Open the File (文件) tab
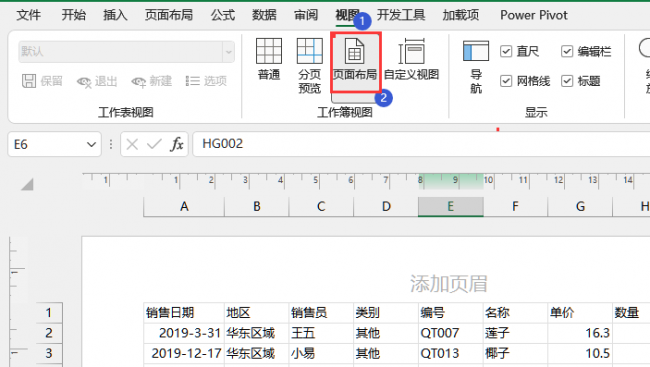The width and height of the screenshot is (650, 367). click(29, 15)
